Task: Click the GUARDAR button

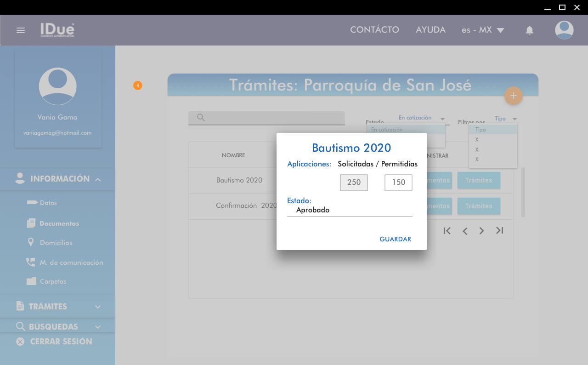Action: pyautogui.click(x=395, y=239)
